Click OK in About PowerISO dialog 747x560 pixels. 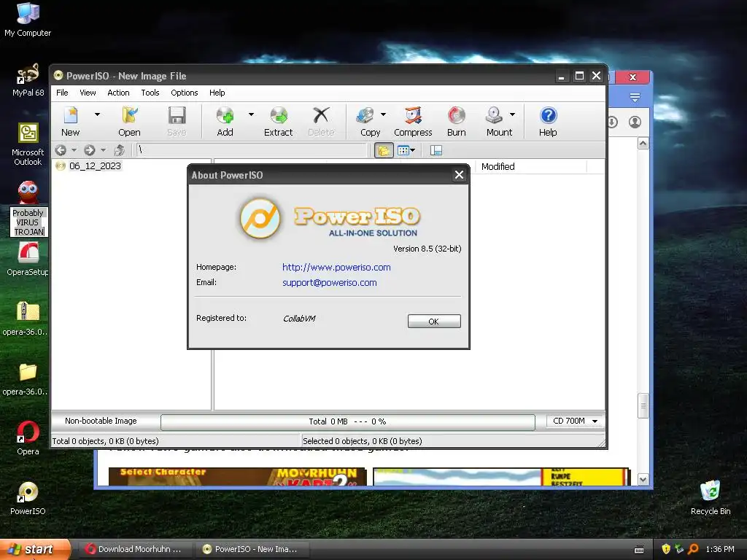(434, 322)
